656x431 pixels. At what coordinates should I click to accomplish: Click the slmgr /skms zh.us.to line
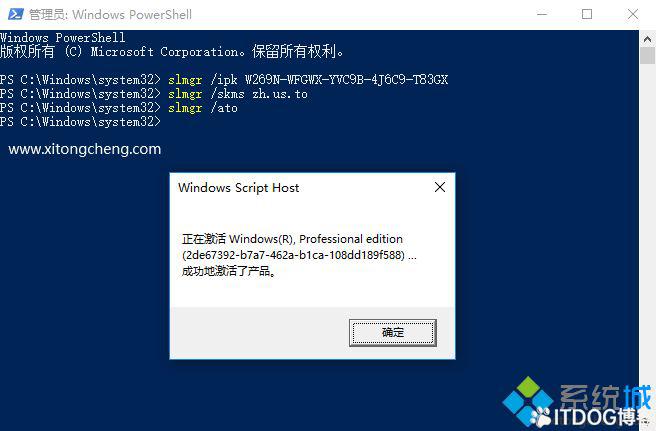154,94
